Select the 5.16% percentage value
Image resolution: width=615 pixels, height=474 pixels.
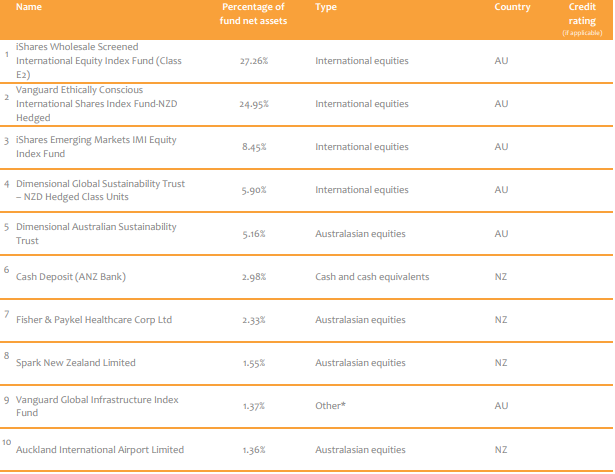pos(254,234)
